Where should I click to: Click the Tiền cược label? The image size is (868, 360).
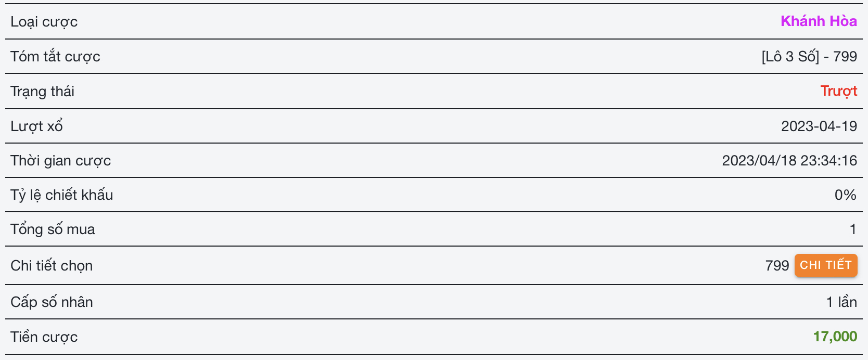(x=44, y=337)
